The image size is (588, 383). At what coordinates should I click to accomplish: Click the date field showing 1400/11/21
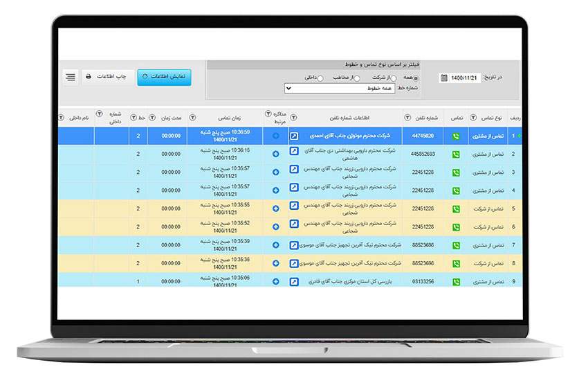pos(464,78)
